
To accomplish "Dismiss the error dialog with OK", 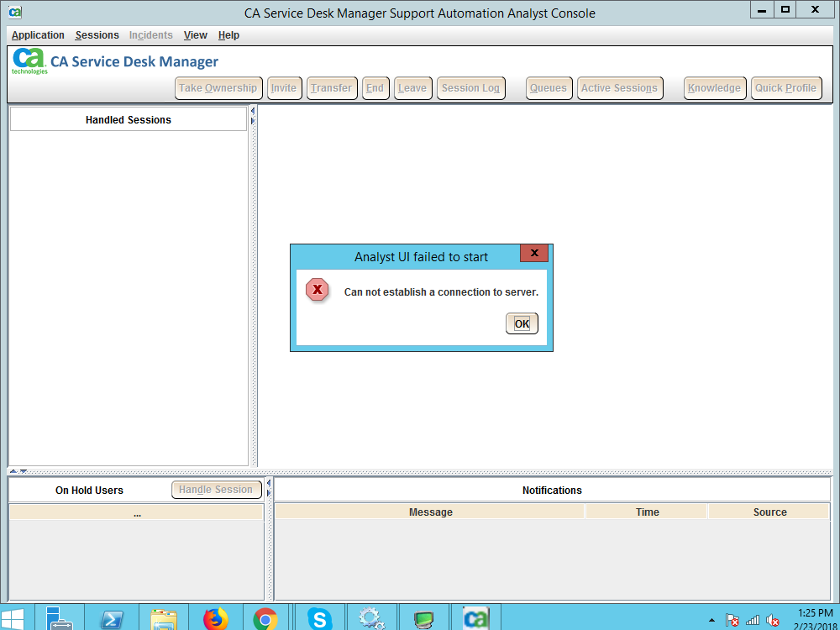I will click(522, 323).
